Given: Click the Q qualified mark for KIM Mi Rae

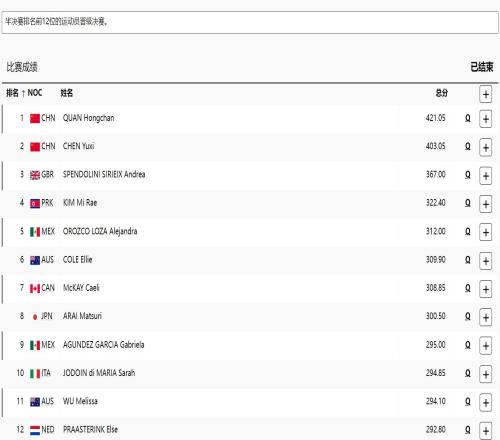Looking at the screenshot, I should (x=468, y=203).
